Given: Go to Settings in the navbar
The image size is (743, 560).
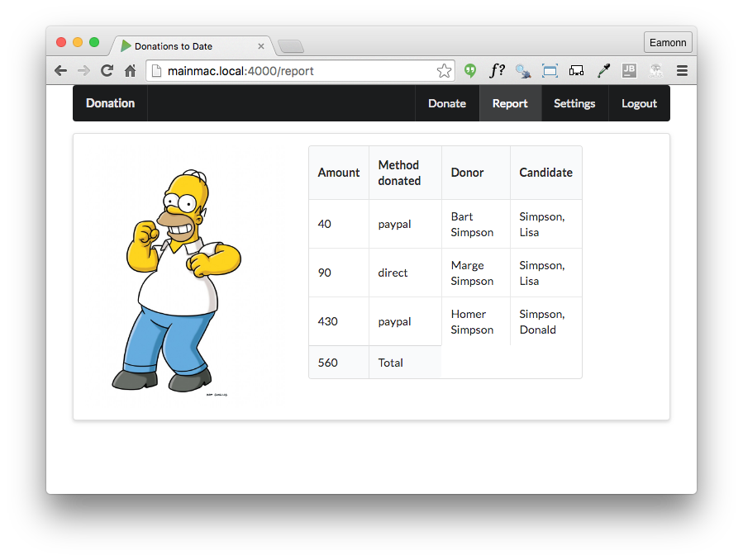Looking at the screenshot, I should (x=574, y=103).
